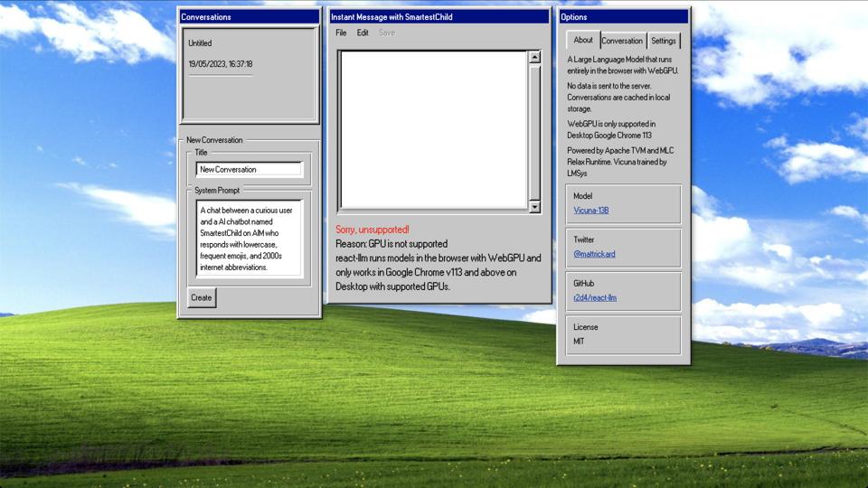The height and width of the screenshot is (488, 868).
Task: Visit the Twitter handle link
Action: tap(594, 254)
